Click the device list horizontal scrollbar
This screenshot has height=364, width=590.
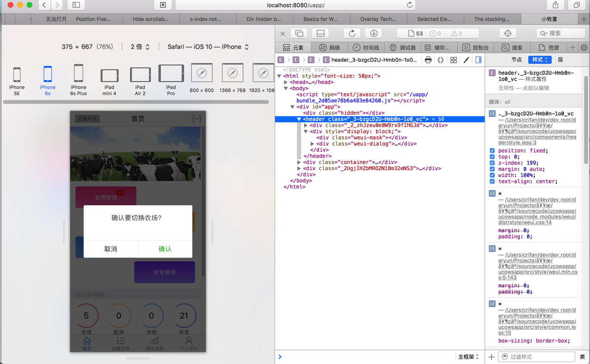tap(136, 102)
